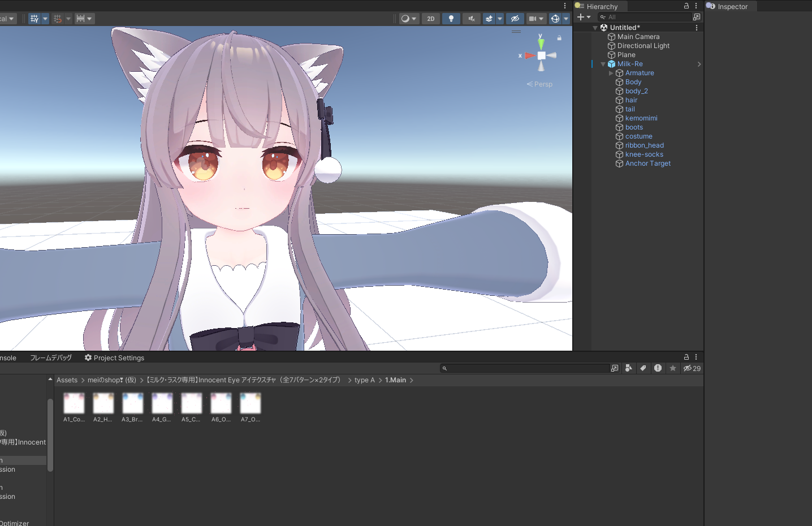The width and height of the screenshot is (812, 526).
Task: Click Search by Type icon in Project
Action: tap(628, 368)
